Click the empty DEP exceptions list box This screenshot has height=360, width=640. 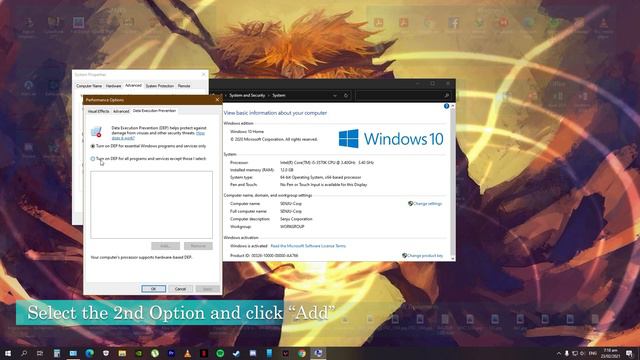click(151, 205)
